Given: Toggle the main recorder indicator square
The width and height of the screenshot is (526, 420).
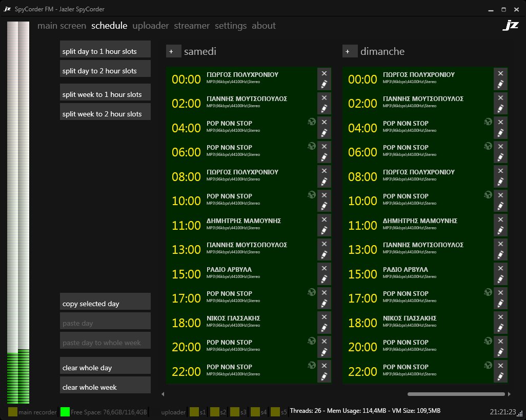Looking at the screenshot, I should 13,412.
